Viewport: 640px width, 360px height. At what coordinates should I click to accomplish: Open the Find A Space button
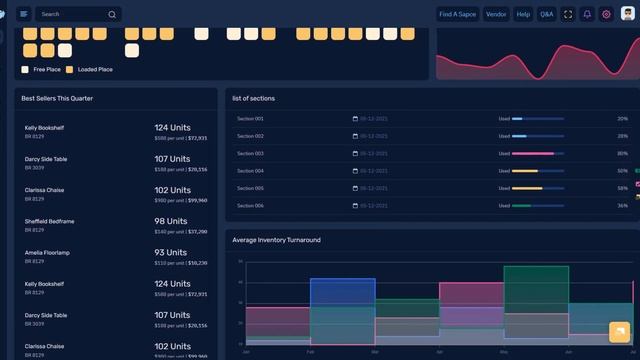point(457,14)
